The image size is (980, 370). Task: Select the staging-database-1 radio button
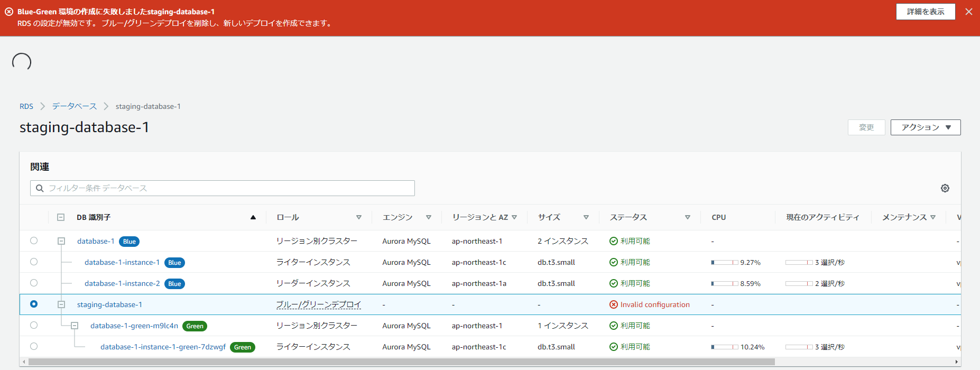pos(34,304)
